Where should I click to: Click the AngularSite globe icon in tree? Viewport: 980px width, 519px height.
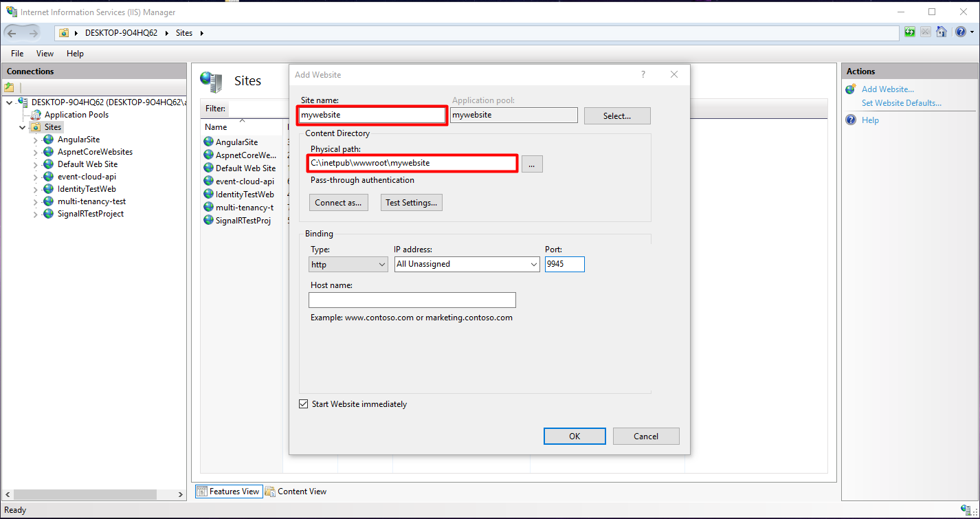coord(48,140)
